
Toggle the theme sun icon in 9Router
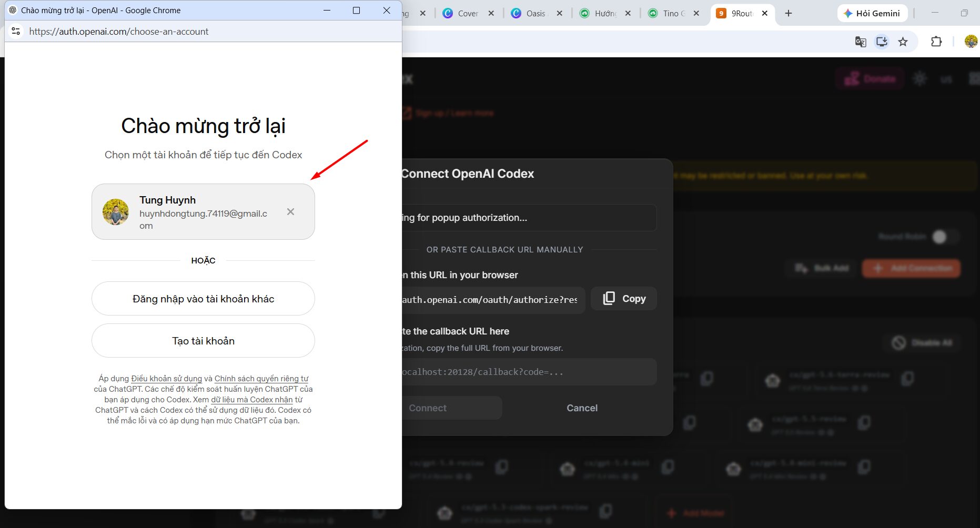(920, 79)
